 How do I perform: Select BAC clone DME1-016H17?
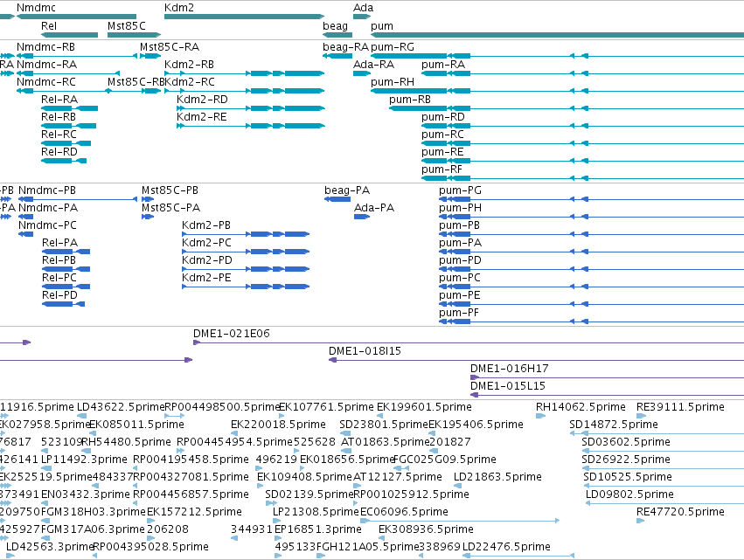[607, 377]
